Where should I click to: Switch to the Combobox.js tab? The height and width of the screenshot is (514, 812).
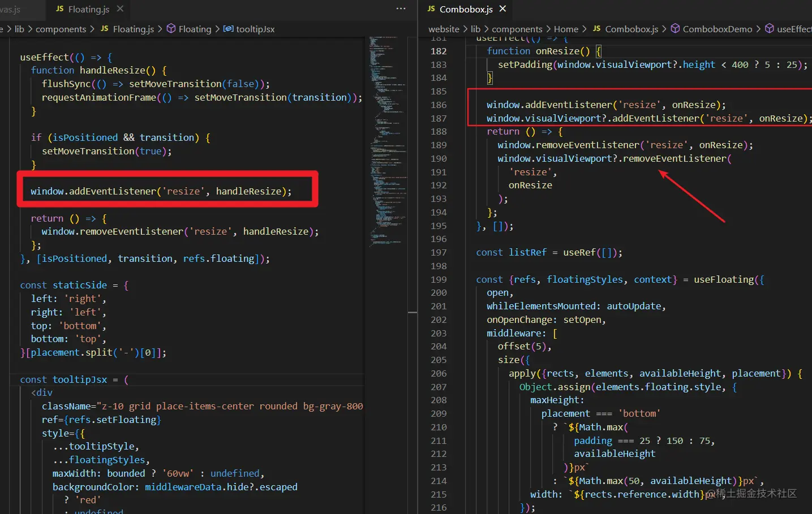pos(466,10)
